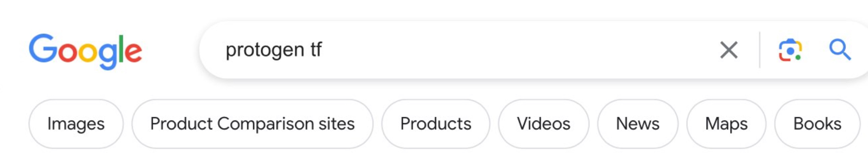Click inside the search box text field
Viewport: 868px width, 157px height.
click(x=466, y=50)
